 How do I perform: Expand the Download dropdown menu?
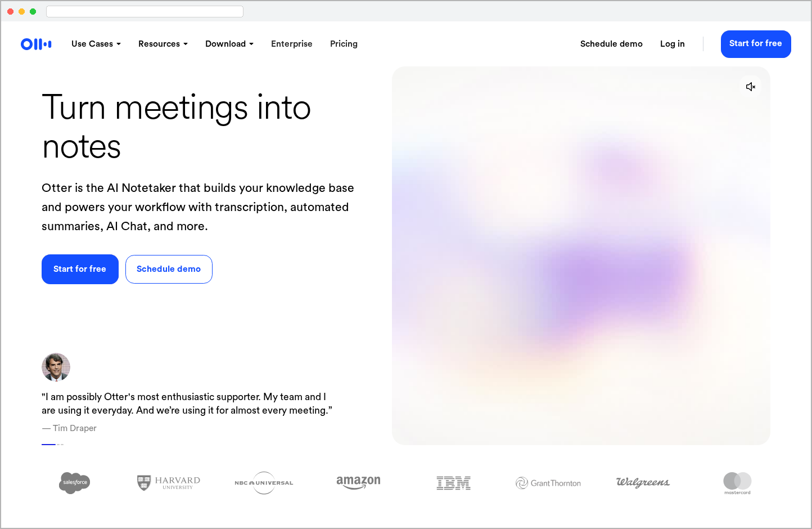tap(229, 44)
